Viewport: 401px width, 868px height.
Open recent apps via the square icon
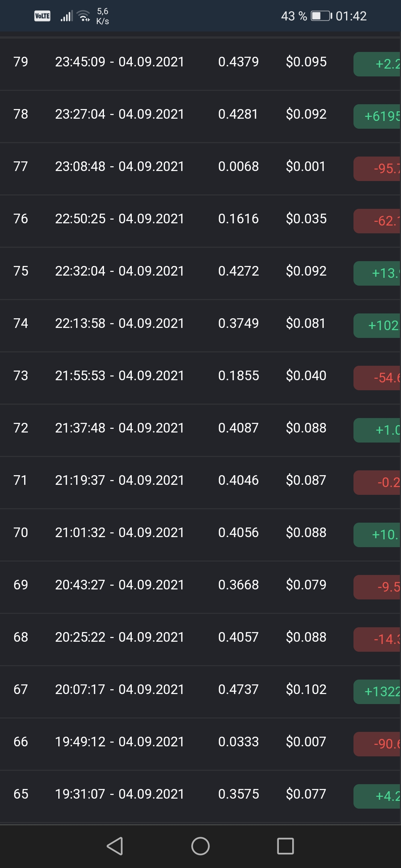point(286,846)
